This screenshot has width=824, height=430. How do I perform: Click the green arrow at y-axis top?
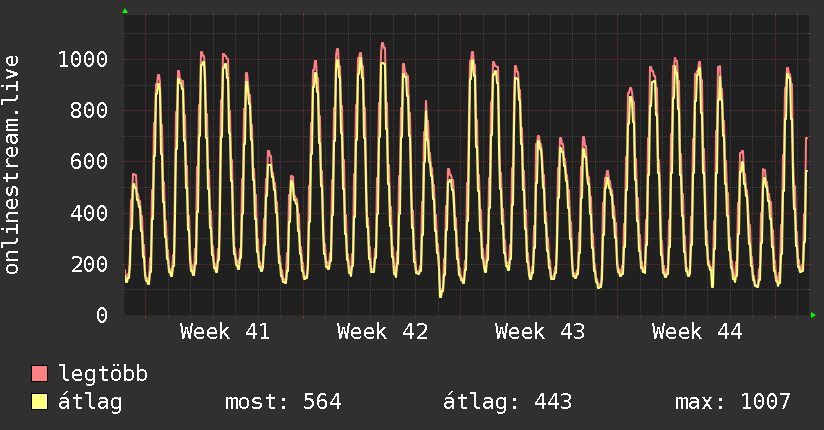[x=125, y=11]
